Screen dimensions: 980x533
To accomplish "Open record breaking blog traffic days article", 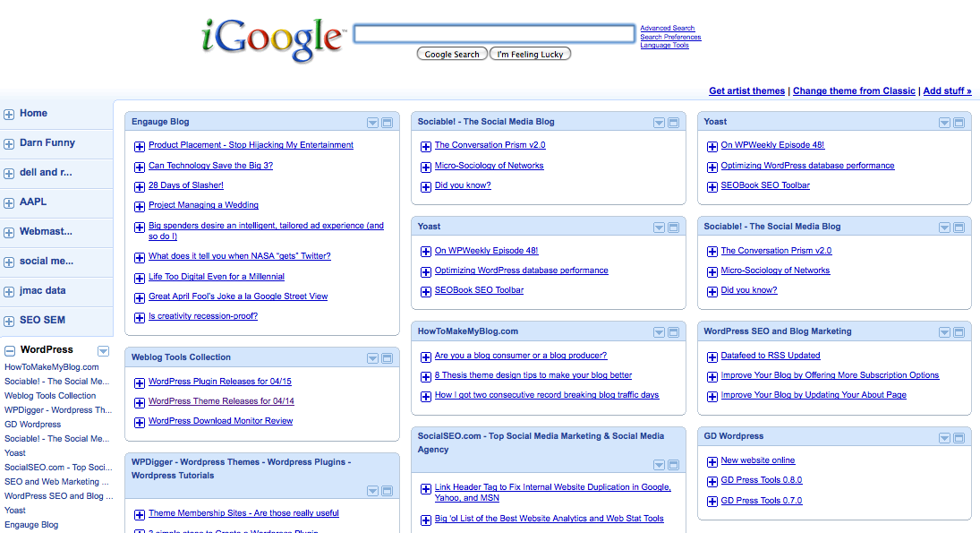I will pyautogui.click(x=547, y=395).
